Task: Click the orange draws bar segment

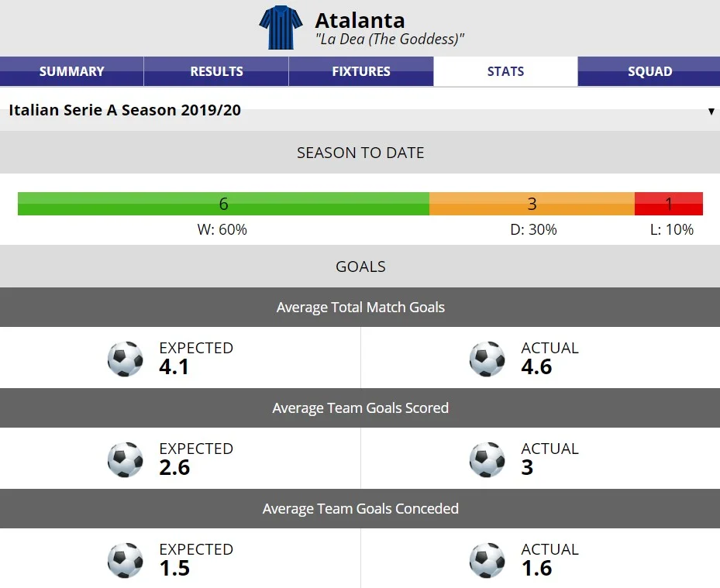Action: (532, 204)
